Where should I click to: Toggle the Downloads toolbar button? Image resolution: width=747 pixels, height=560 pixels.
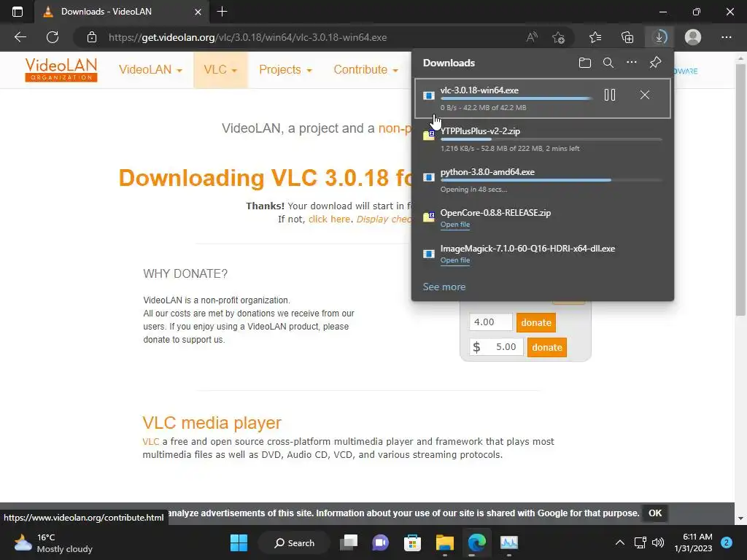coord(659,37)
